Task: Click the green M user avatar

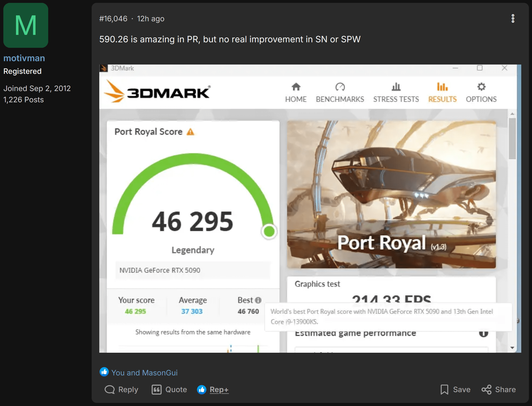Action: click(26, 25)
